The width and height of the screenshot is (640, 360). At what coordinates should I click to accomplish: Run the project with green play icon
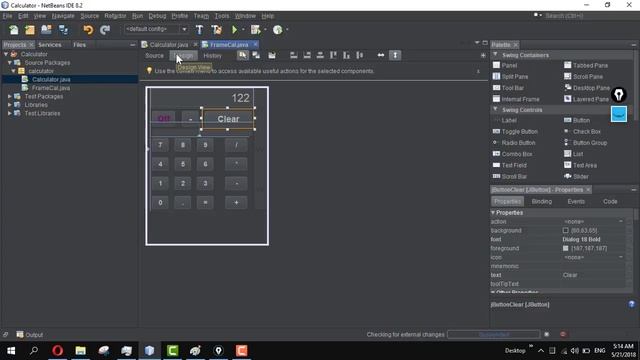[x=234, y=30]
